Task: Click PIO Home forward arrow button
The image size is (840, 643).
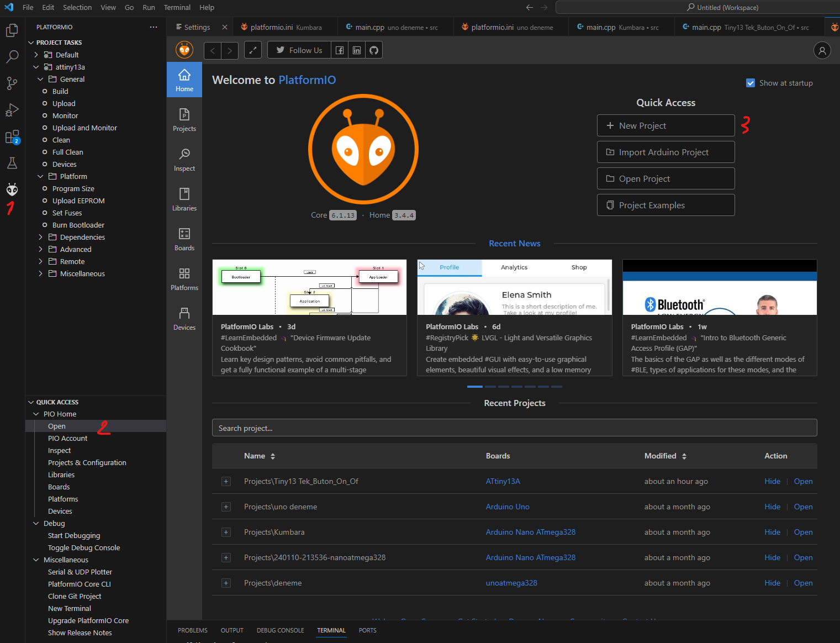Action: point(230,50)
